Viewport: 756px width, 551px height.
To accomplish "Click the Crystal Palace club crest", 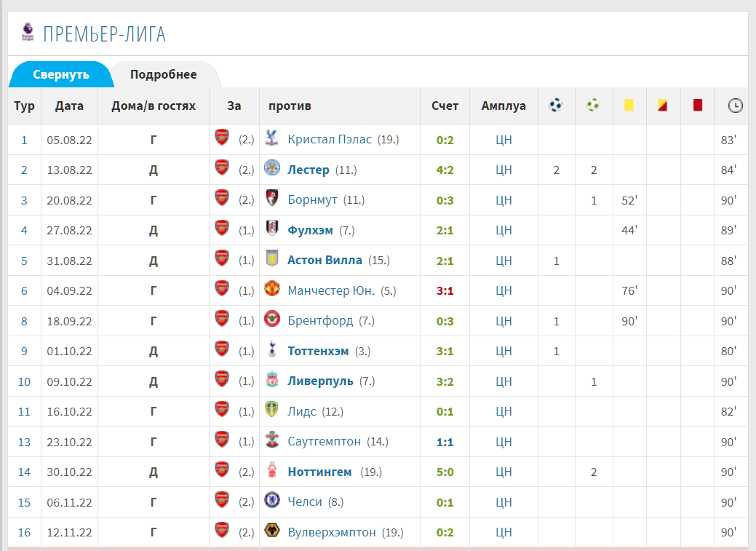I will click(x=272, y=138).
